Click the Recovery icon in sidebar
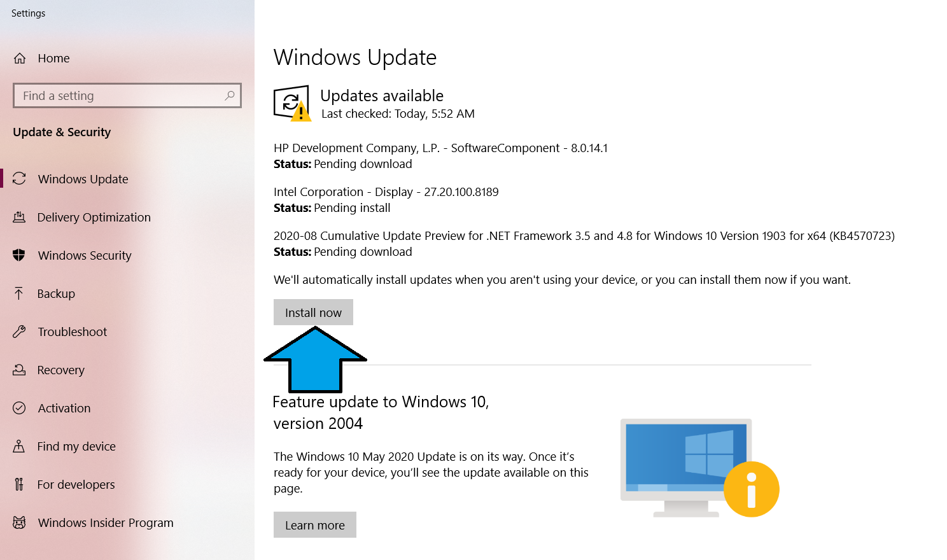The image size is (947, 560). click(x=19, y=370)
